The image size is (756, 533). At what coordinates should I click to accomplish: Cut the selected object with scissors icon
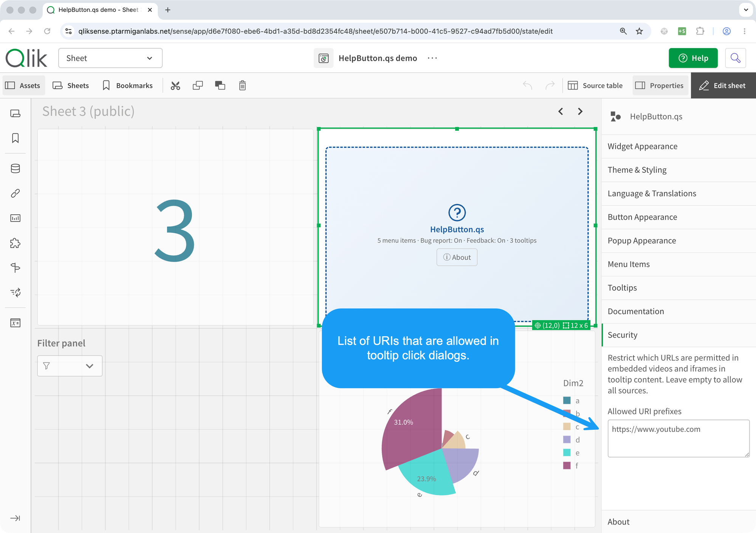(x=175, y=85)
